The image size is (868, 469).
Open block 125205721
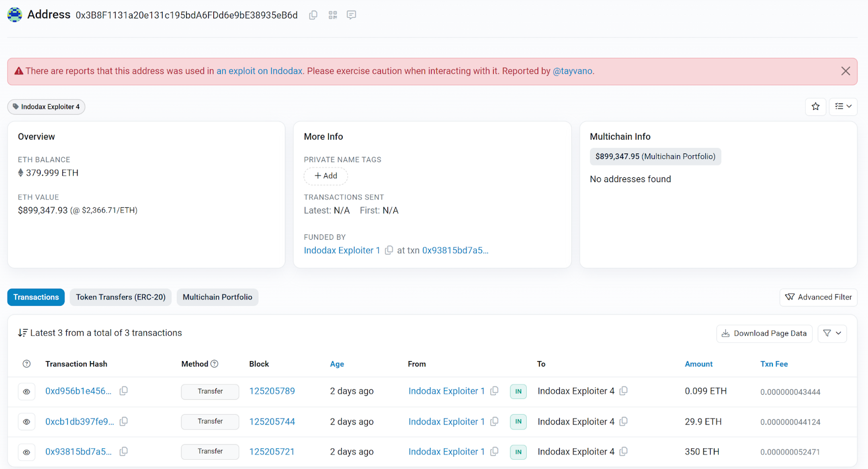pyautogui.click(x=272, y=452)
